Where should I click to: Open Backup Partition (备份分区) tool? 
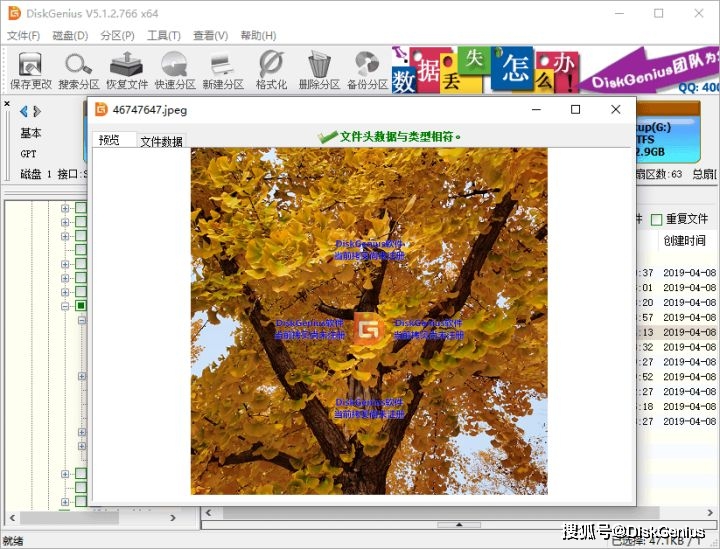[367, 69]
